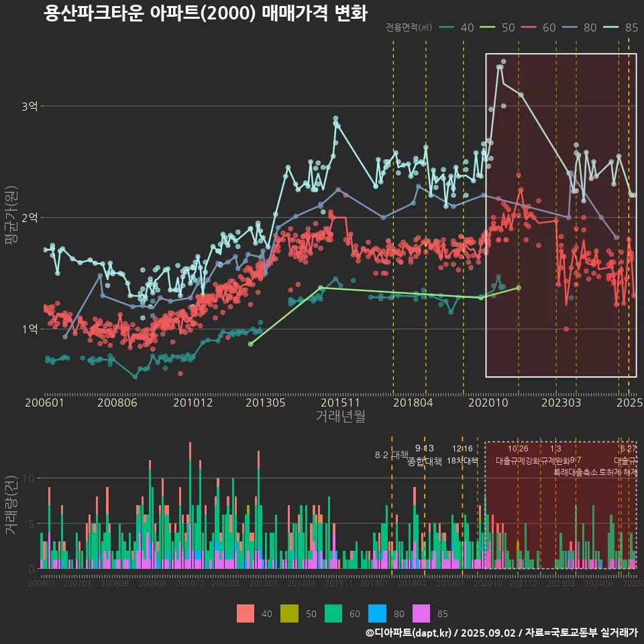644x644 pixels.
Task: Select the 1·3 규제완화 annotation
Action: click(x=555, y=455)
